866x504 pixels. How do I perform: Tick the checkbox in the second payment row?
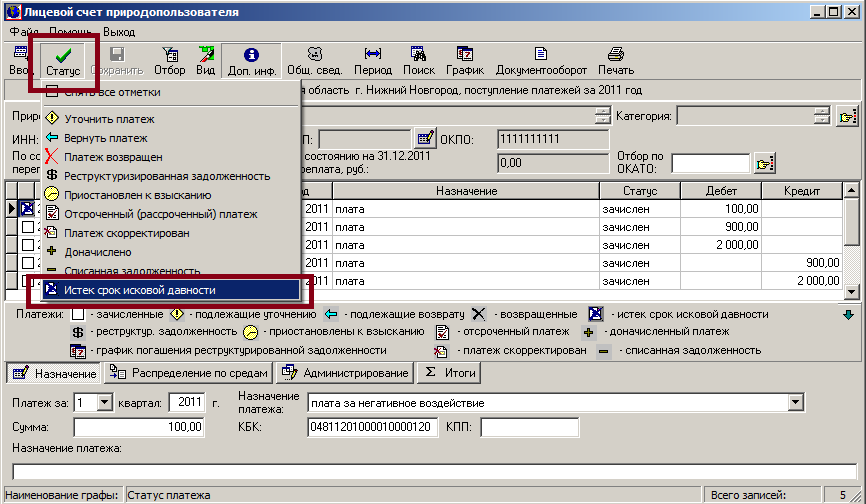point(28,227)
